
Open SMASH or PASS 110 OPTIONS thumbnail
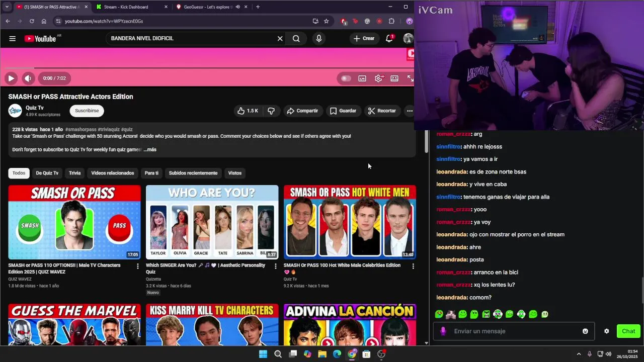74,222
